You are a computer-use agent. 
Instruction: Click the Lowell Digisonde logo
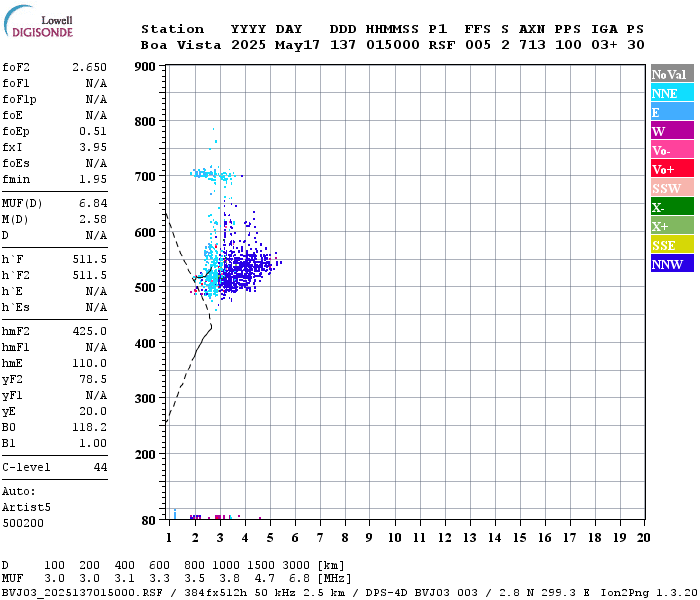pos(38,21)
